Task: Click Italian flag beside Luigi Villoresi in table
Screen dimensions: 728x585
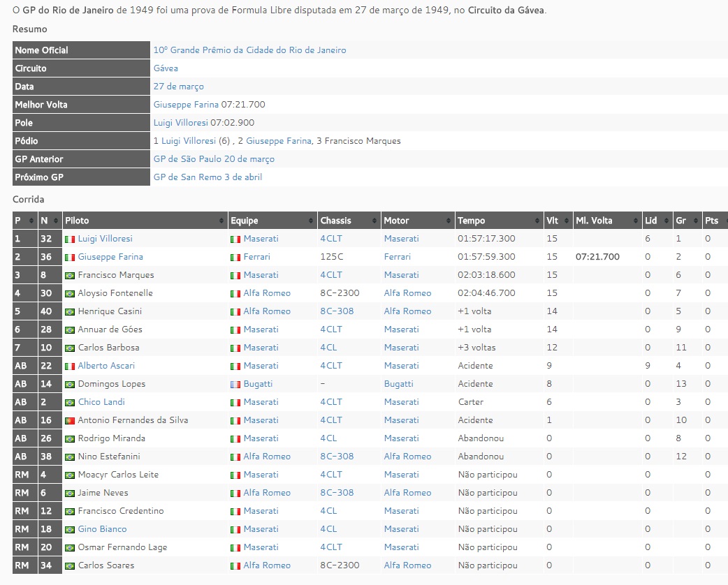Action: tap(70, 239)
